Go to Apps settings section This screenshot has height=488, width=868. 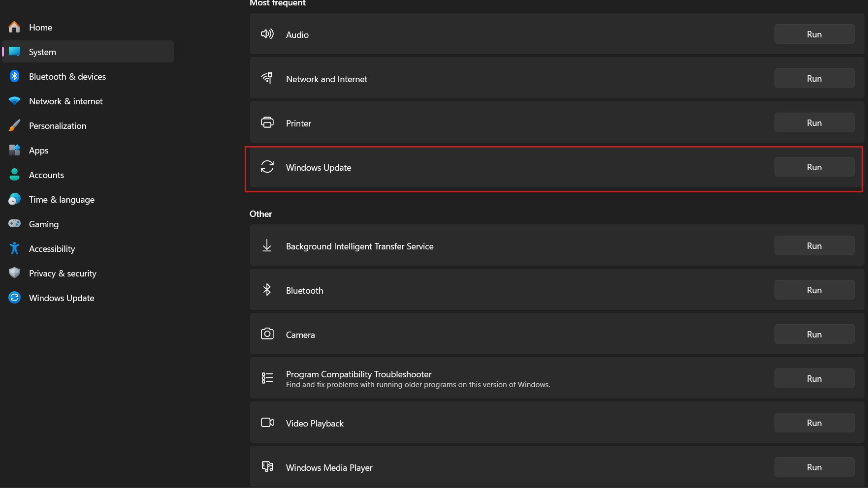pos(38,151)
